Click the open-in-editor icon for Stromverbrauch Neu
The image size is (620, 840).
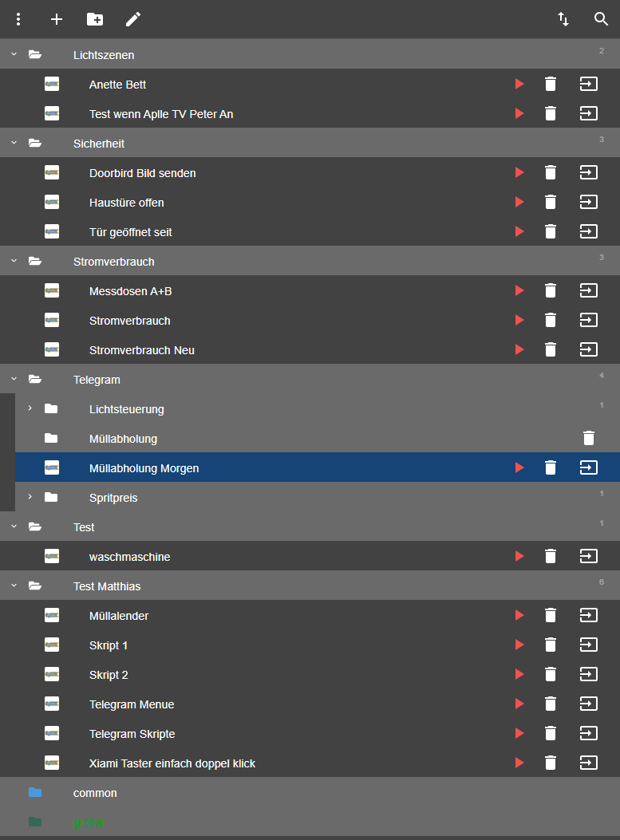pyautogui.click(x=589, y=349)
